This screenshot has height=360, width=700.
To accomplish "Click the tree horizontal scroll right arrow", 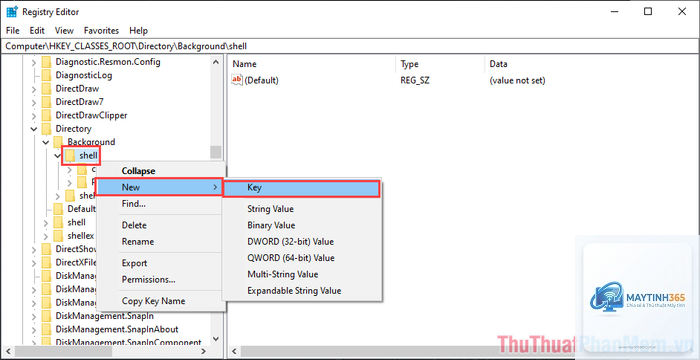I will 204,351.
